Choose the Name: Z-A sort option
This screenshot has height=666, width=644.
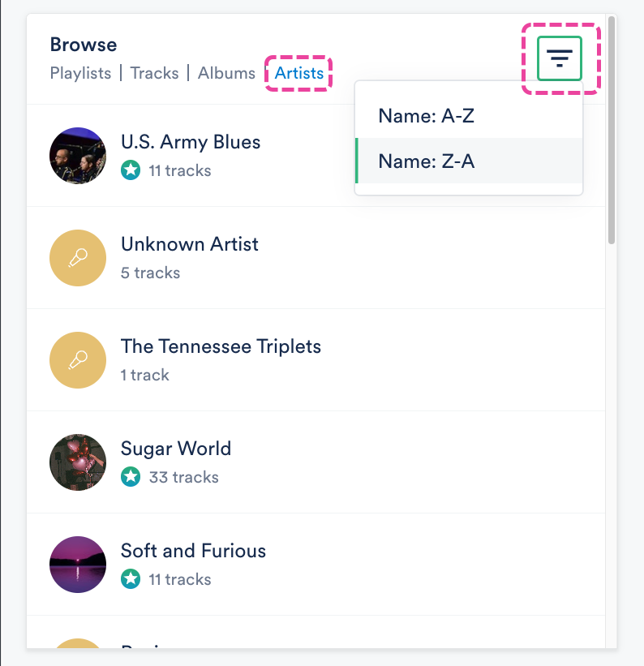click(426, 161)
